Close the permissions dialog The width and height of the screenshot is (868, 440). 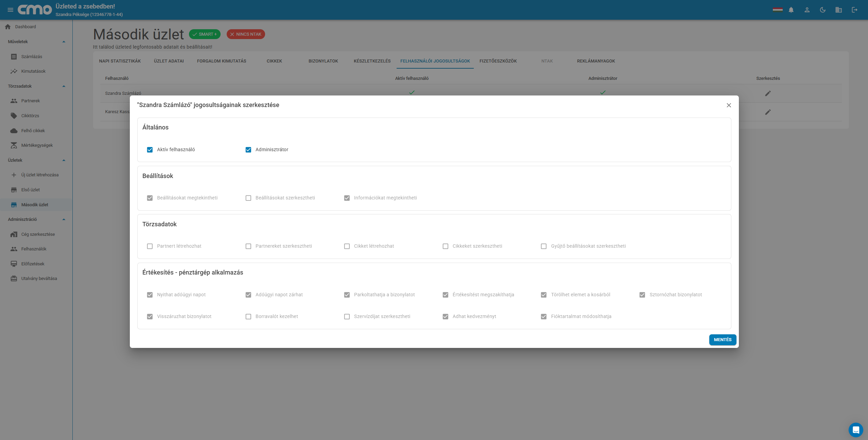(x=729, y=105)
